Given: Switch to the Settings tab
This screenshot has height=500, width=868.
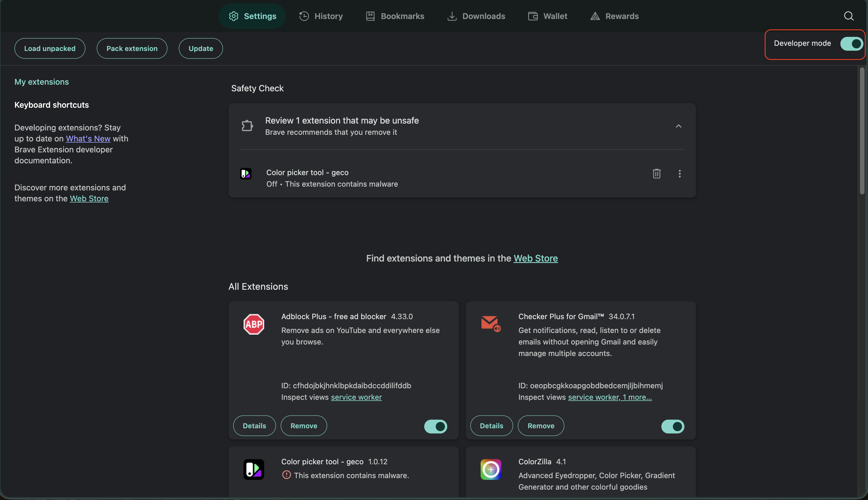Looking at the screenshot, I should 252,16.
